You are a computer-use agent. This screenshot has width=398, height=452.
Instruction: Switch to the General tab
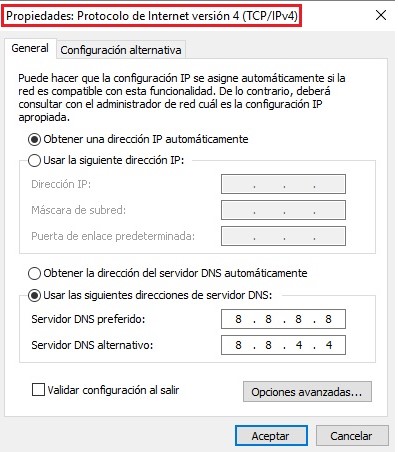(x=30, y=48)
